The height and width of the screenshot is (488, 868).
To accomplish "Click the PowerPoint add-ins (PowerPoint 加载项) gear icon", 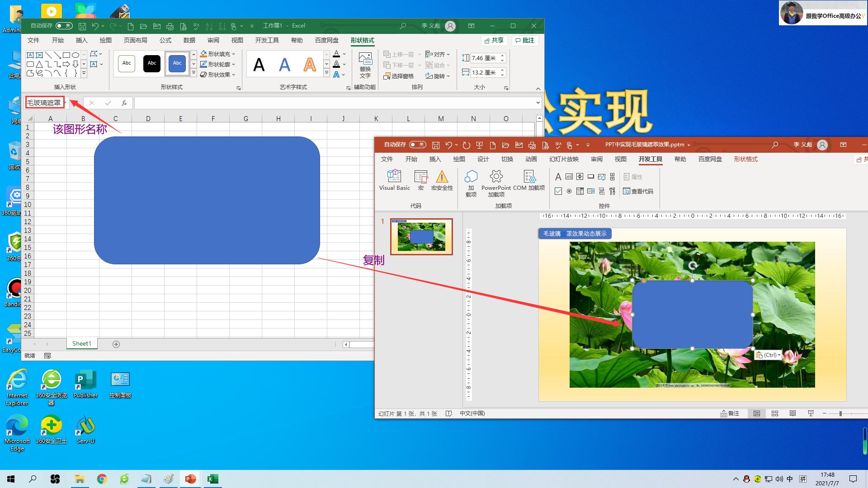I will [x=496, y=177].
